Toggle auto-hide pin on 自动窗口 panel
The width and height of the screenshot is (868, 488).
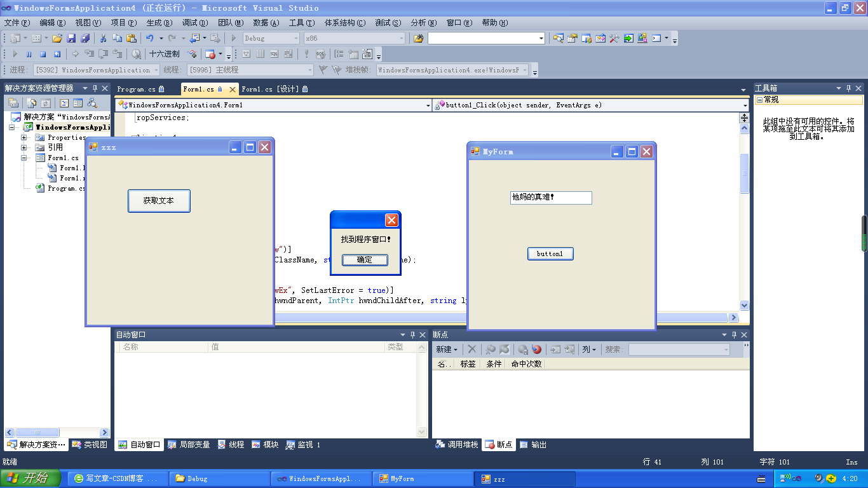tap(412, 334)
